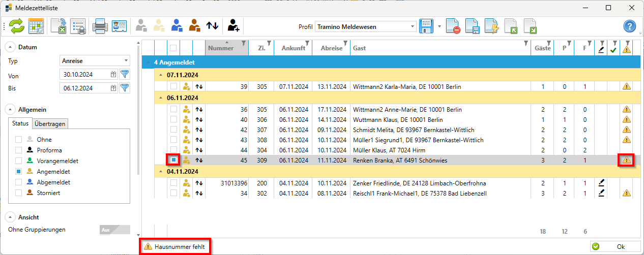The width and height of the screenshot is (644, 255).
Task: Untick the Angemeldet status checkbox
Action: coord(19,172)
